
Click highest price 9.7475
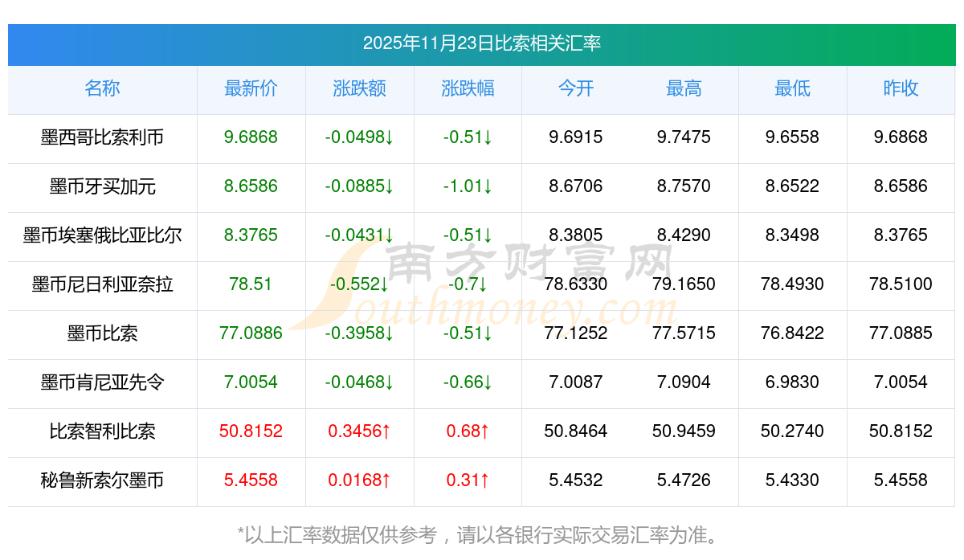pyautogui.click(x=684, y=137)
